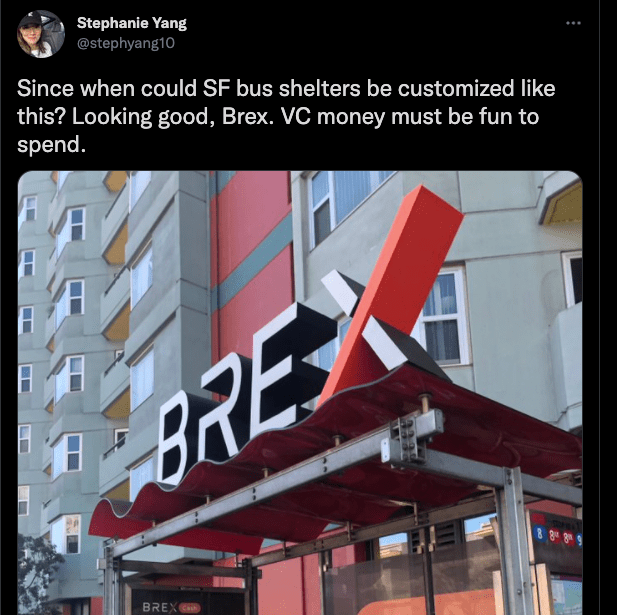617x615 pixels.
Task: Open the three-dot more options menu
Action: 573,23
